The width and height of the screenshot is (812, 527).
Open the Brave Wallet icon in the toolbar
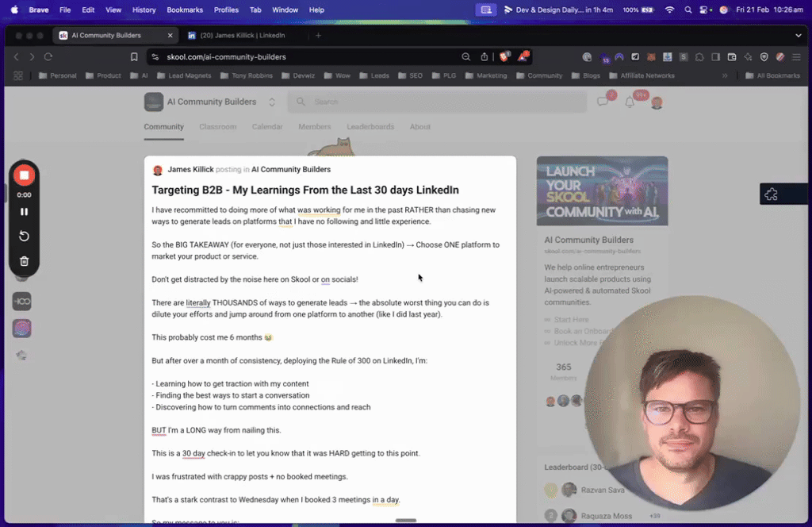[732, 57]
